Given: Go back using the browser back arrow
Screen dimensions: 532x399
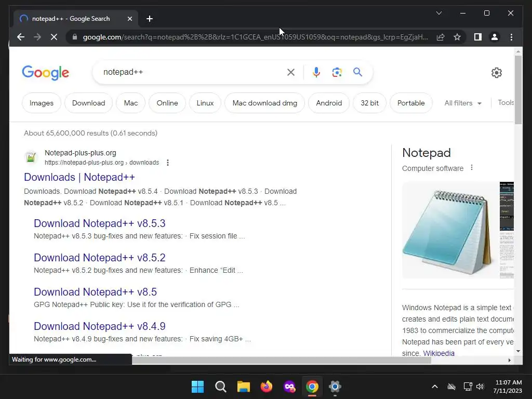Looking at the screenshot, I should coord(21,37).
